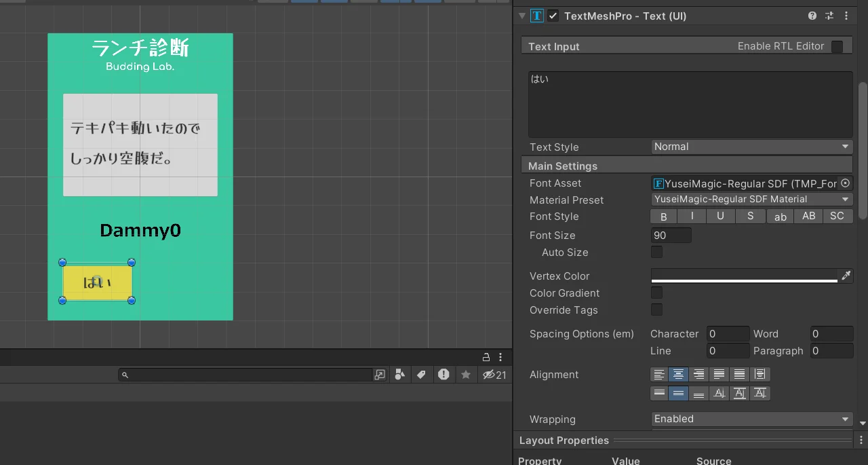Set vertical alignment to baseline
Screen dimensions: 868x465
pos(719,393)
